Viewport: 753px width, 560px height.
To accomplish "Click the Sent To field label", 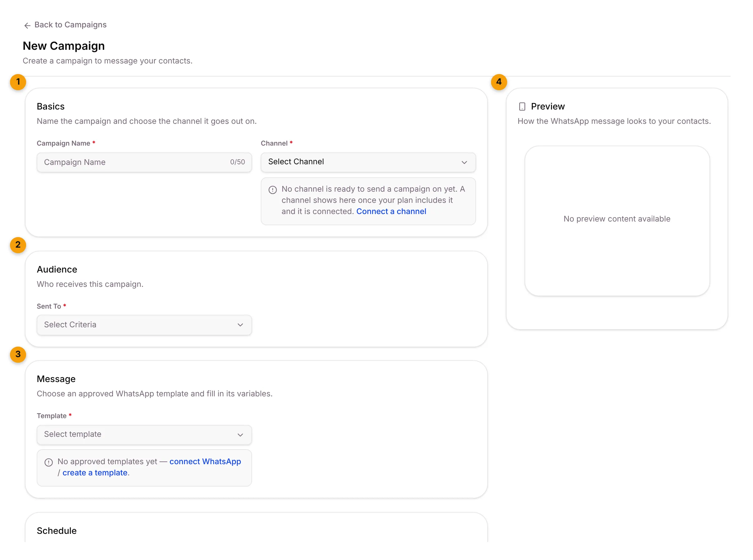I will pyautogui.click(x=49, y=306).
